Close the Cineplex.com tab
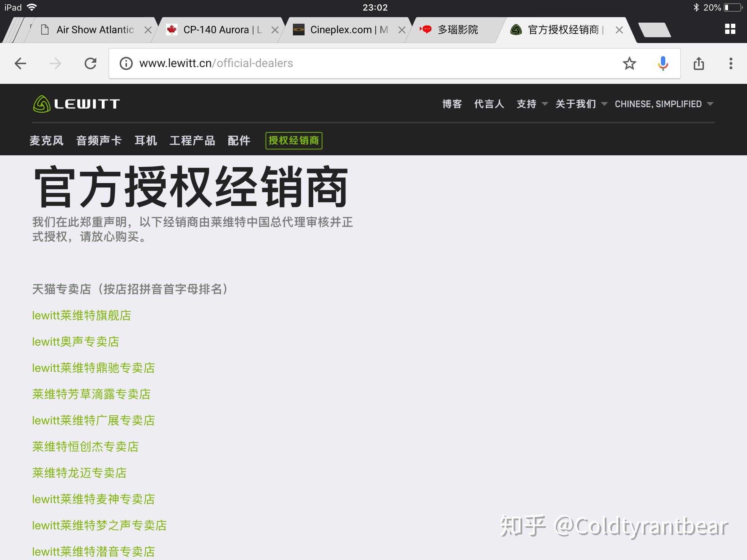 402,30
